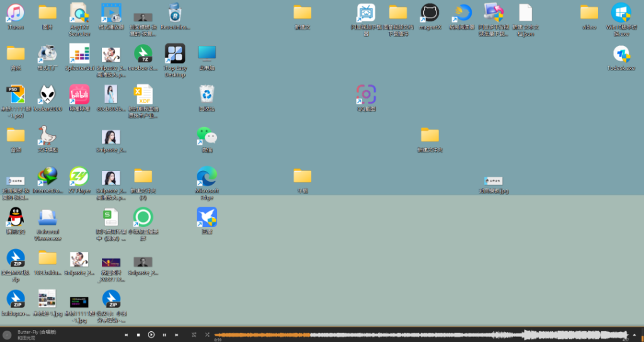This screenshot has width=644, height=342.
Task: Open the AnyTXT Searcher shortcut
Action: click(x=79, y=13)
